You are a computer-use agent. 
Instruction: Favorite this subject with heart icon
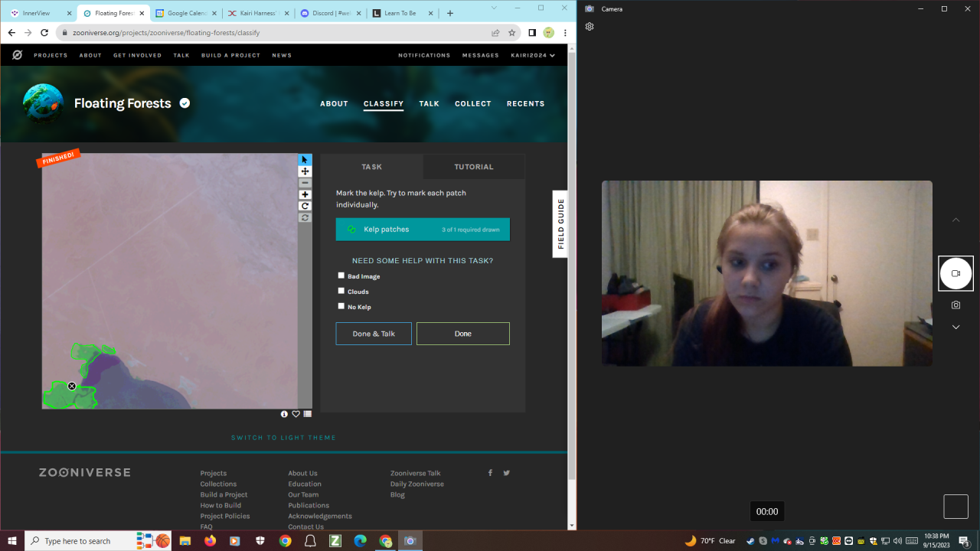click(296, 414)
